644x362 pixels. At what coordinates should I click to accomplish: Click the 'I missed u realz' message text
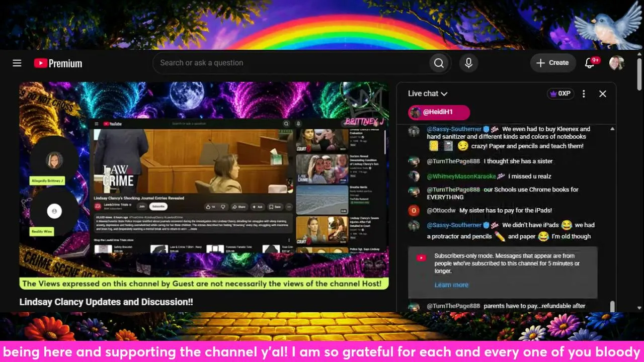tap(530, 176)
